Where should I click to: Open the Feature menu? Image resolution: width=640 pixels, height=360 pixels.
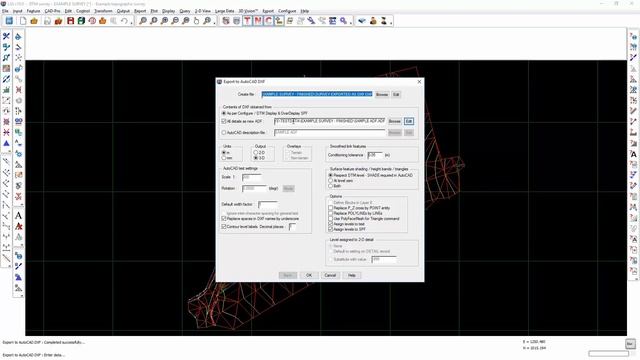click(x=33, y=11)
